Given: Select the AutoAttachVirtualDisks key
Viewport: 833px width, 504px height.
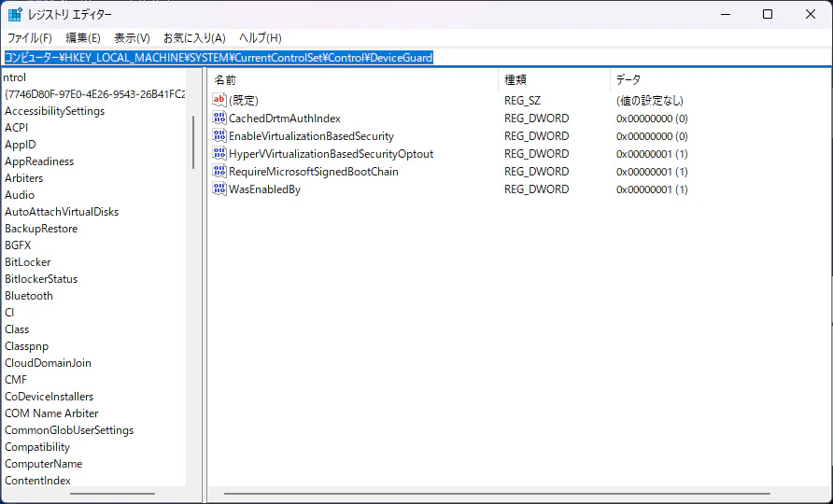Looking at the screenshot, I should pos(62,212).
